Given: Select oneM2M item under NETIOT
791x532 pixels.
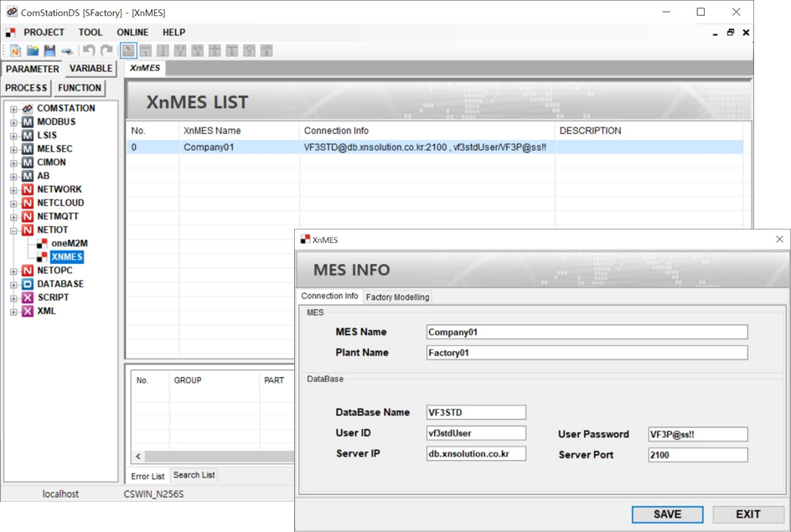Looking at the screenshot, I should [69, 244].
